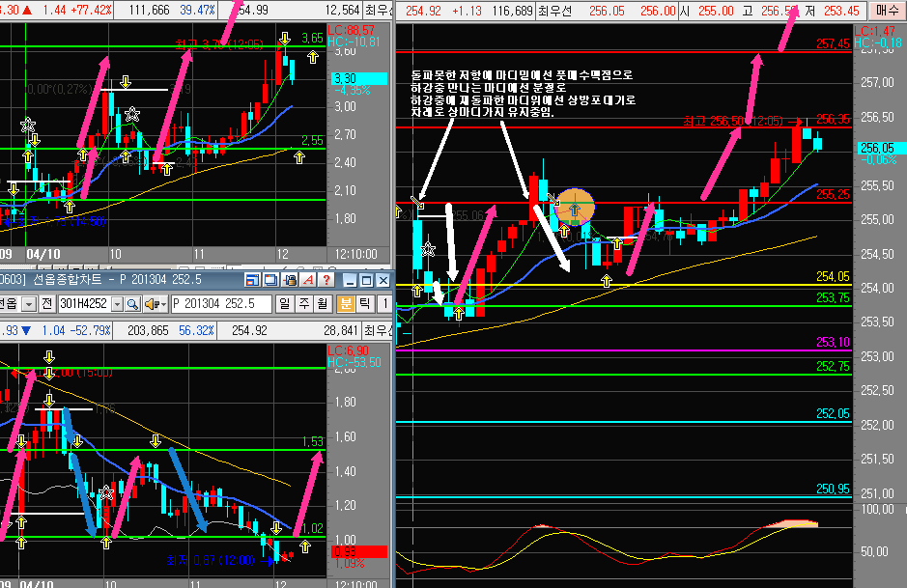907x588 pixels.
Task: Click the overlapping windows icon in 선옵종합차트 title bar
Action: click(x=270, y=280)
